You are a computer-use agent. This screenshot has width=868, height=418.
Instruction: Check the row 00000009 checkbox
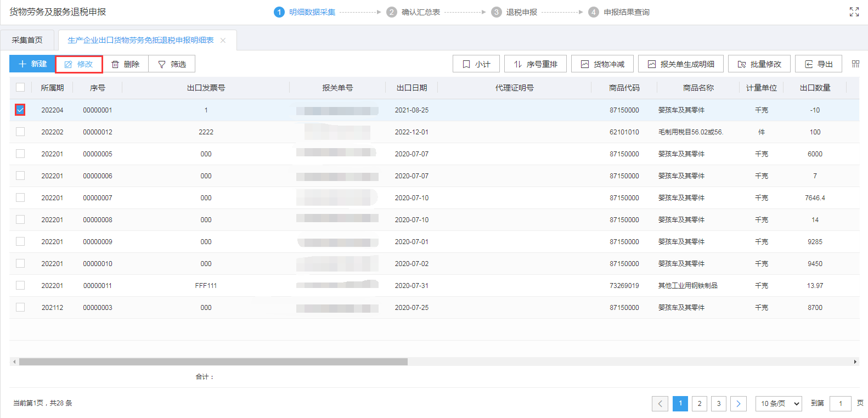[x=20, y=241]
